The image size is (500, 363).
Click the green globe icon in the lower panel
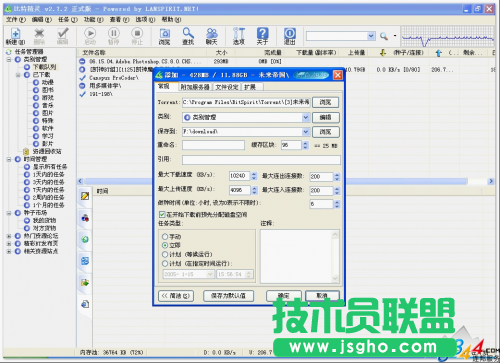[x=85, y=239]
